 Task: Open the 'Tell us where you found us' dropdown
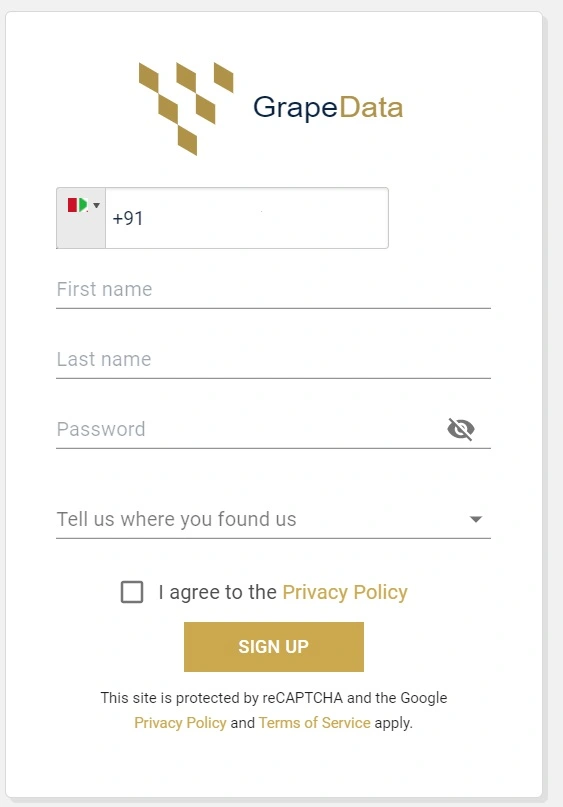pos(273,519)
